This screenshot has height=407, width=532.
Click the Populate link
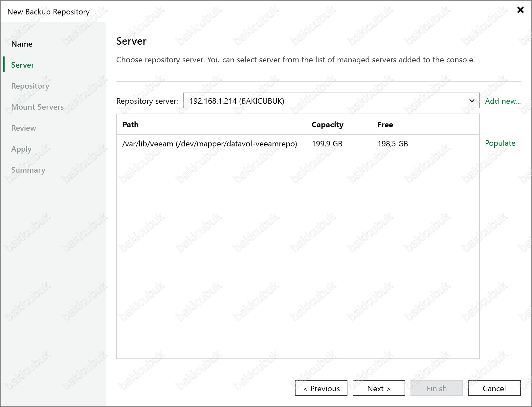500,143
